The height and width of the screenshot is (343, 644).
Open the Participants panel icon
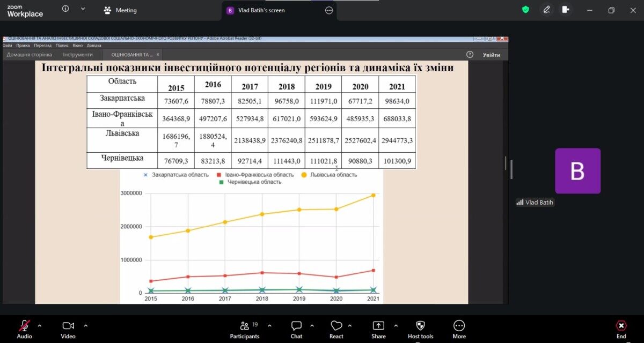click(245, 326)
